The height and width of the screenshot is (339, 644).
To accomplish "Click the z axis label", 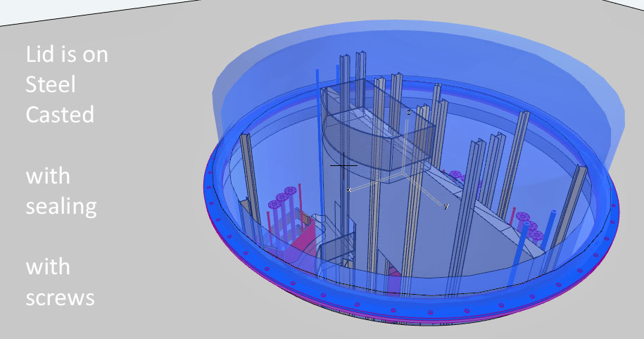I will [408, 112].
